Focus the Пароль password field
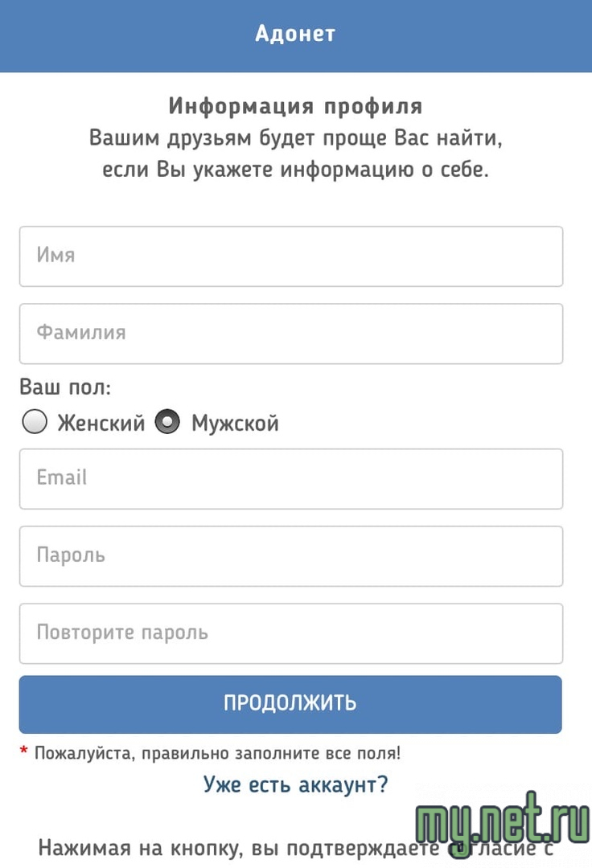Image resolution: width=592 pixels, height=868 pixels. coord(290,556)
